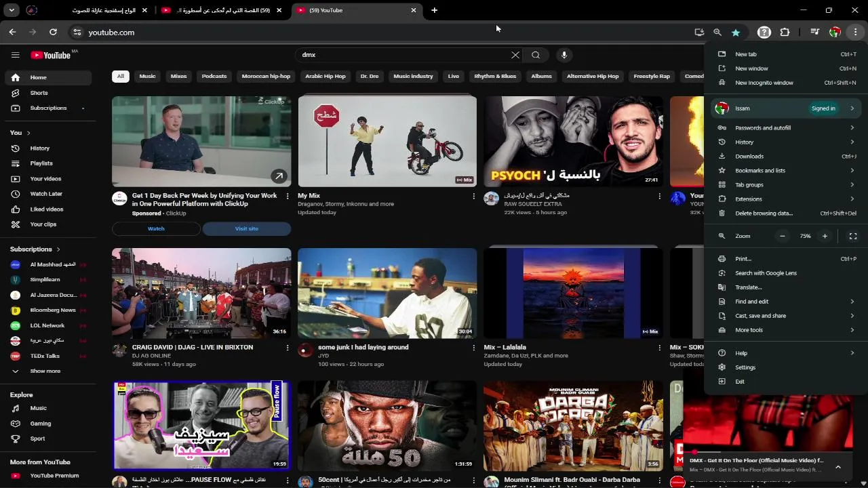Image resolution: width=868 pixels, height=488 pixels.
Task: Toggle fullscreen mode in Chrome menu
Action: pyautogui.click(x=853, y=236)
